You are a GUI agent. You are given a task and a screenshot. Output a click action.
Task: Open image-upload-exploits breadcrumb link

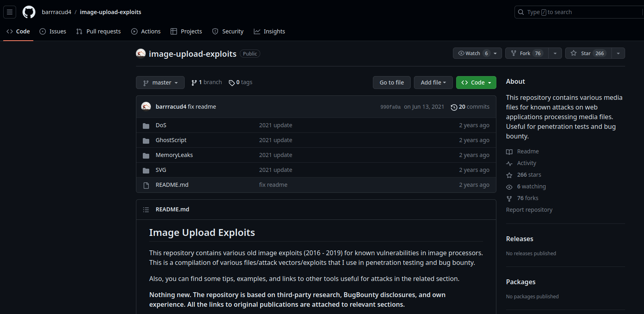click(111, 12)
